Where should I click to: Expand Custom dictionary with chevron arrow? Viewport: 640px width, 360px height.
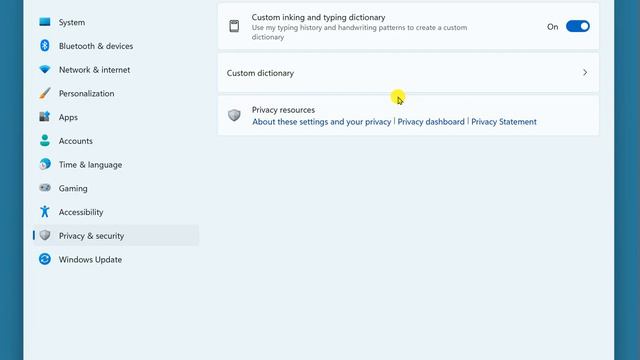(585, 73)
